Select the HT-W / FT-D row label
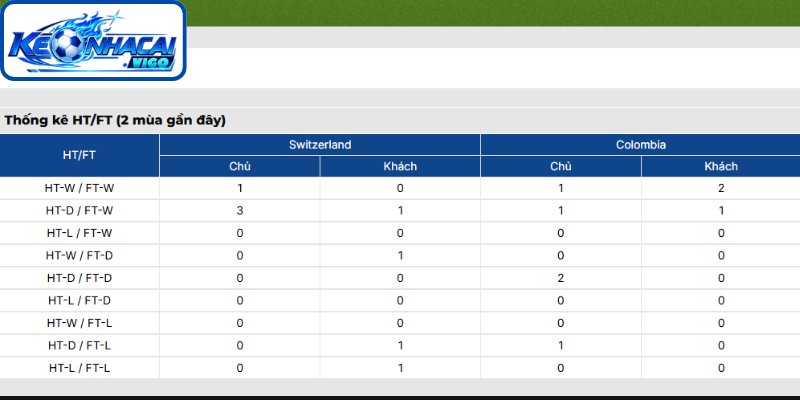 click(x=79, y=256)
